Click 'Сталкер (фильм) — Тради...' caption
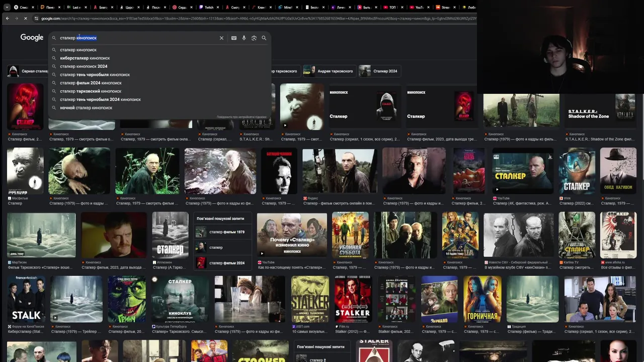 pos(531,332)
